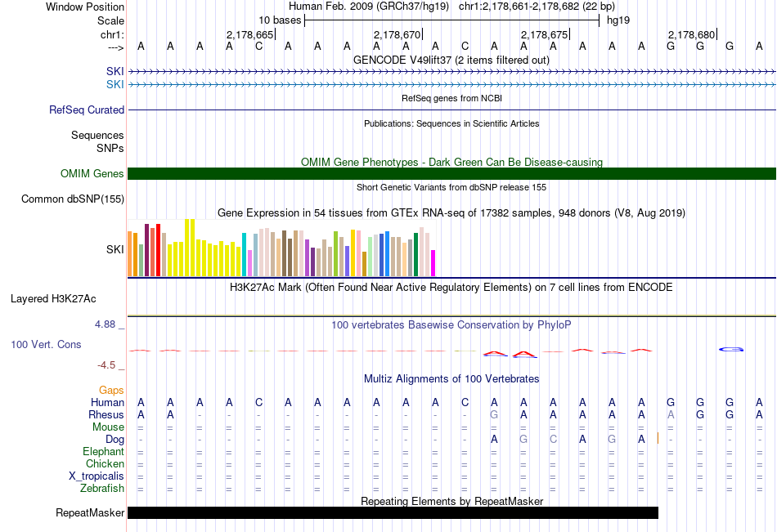The width and height of the screenshot is (777, 532).
Task: Click the chr1: base position label
Action: pos(112,34)
